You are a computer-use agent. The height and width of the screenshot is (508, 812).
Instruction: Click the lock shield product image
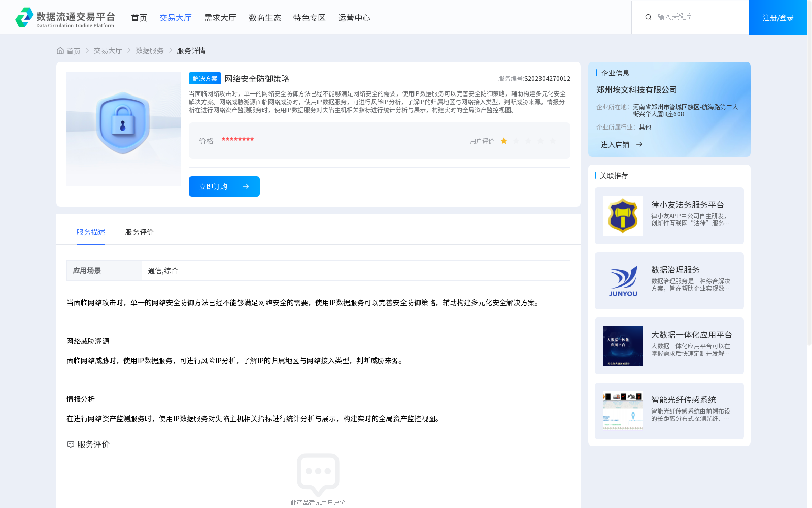pos(123,129)
